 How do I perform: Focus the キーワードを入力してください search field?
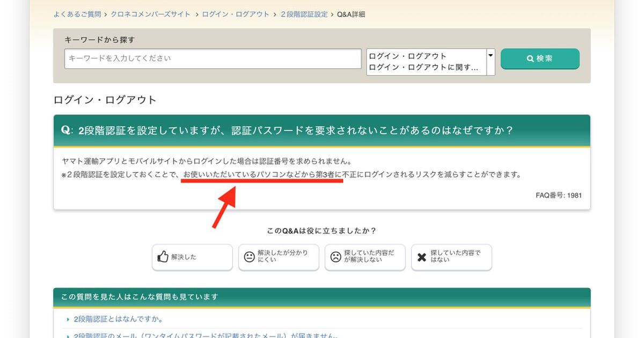click(x=213, y=58)
